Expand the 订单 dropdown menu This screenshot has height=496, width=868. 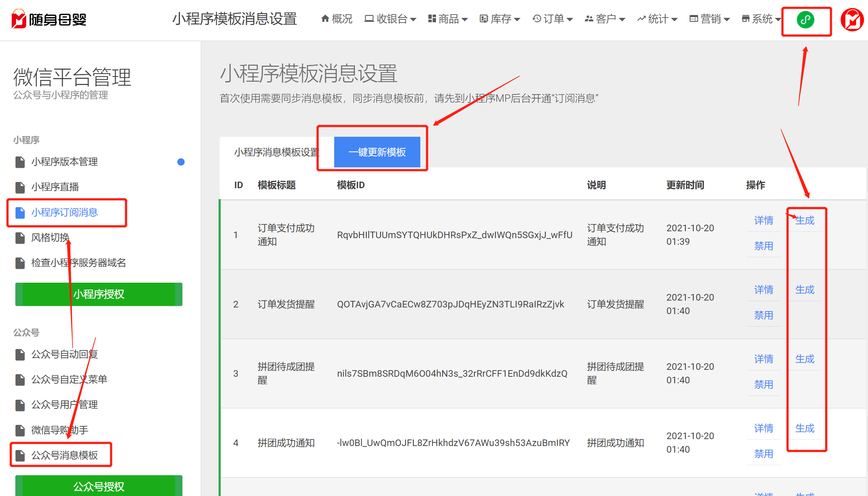[x=552, y=19]
